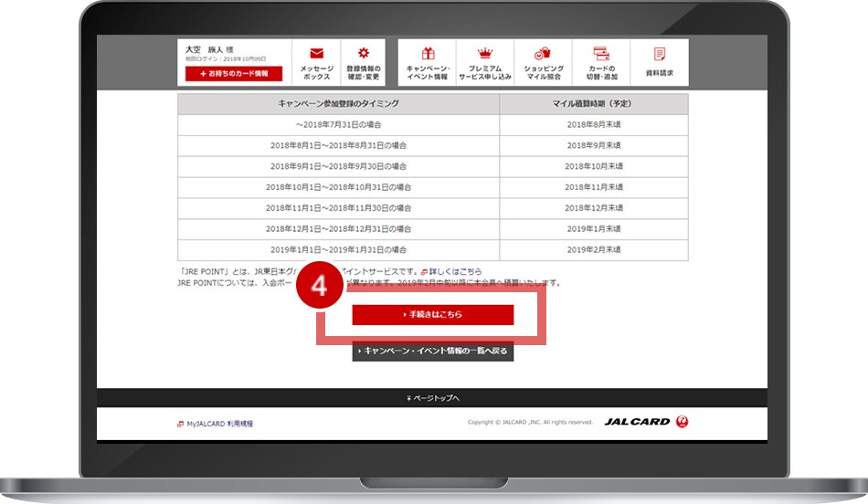Open ショッピングマイル照会 shopping bag icon

pyautogui.click(x=544, y=54)
